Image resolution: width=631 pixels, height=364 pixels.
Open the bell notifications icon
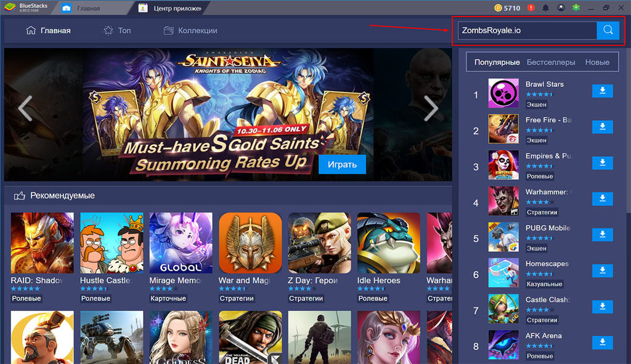pyautogui.click(x=546, y=7)
